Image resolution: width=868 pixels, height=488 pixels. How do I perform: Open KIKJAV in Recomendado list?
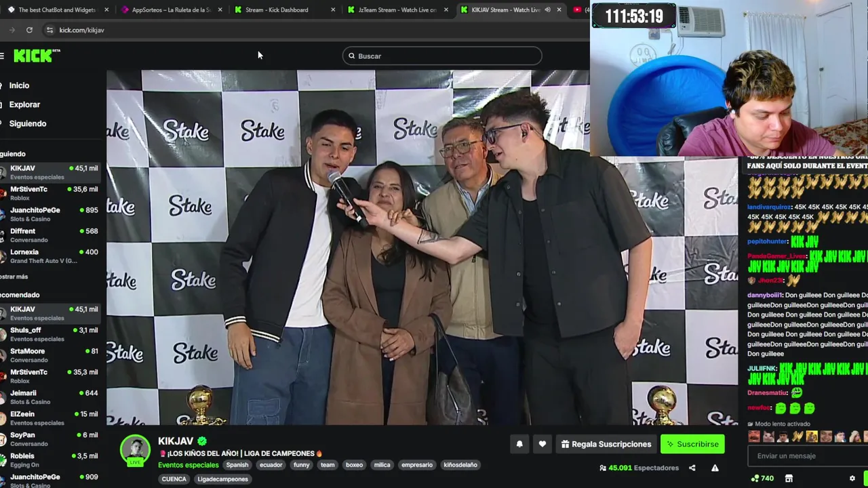pos(51,313)
